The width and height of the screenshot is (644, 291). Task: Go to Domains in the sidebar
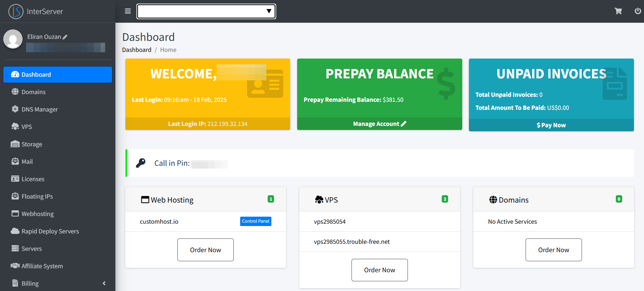[x=58, y=92]
